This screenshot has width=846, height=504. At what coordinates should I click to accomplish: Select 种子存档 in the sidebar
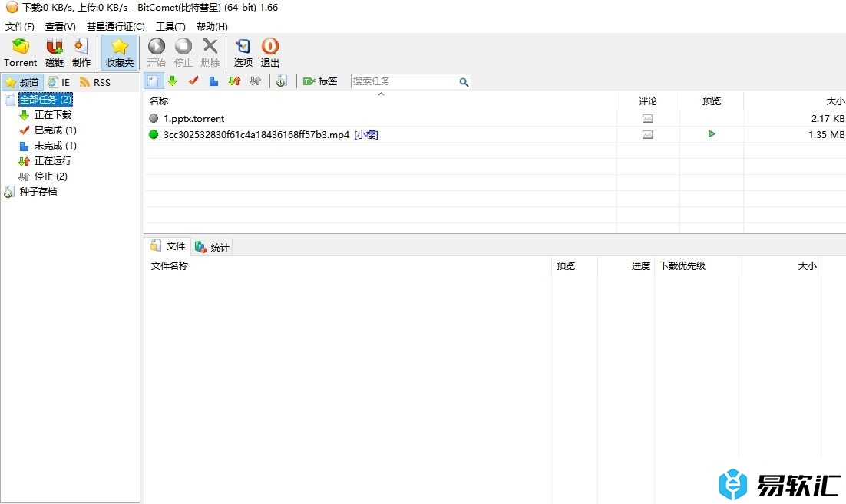tap(38, 191)
